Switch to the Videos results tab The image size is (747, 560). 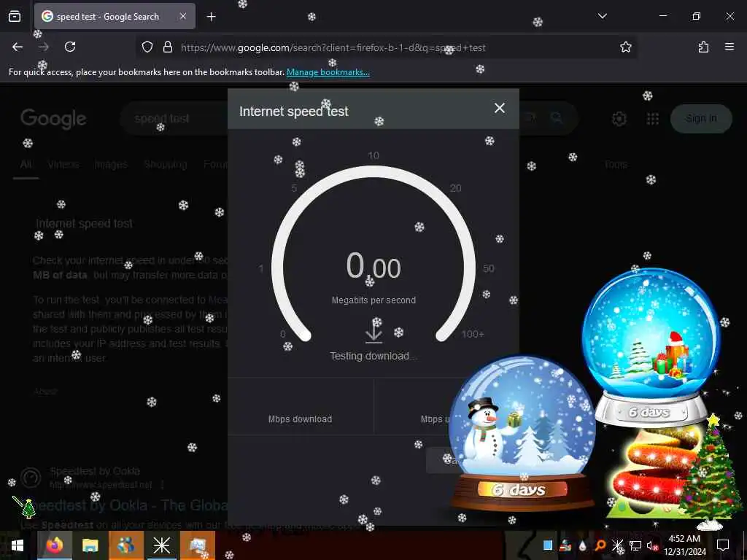click(x=63, y=165)
